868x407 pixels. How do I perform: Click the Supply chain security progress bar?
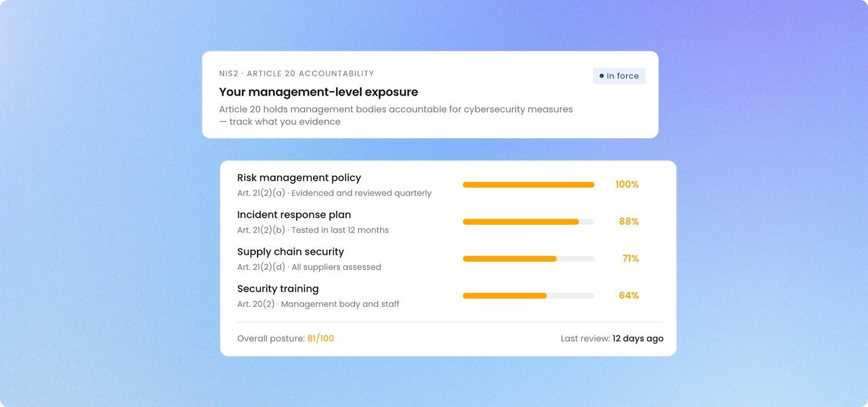tap(528, 259)
